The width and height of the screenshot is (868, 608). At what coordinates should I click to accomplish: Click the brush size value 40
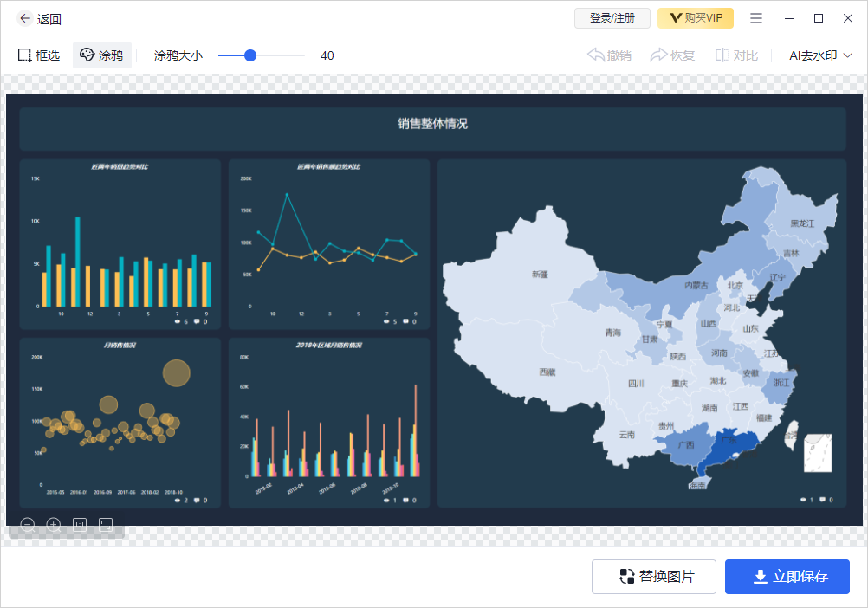coord(327,55)
